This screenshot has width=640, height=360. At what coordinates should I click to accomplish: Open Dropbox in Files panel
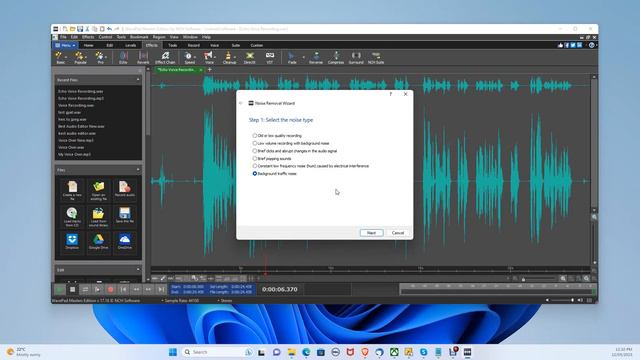tap(72, 242)
